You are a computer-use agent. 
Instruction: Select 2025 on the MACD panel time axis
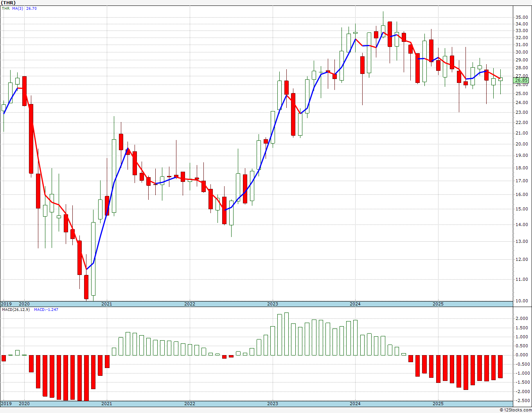[x=438, y=404]
